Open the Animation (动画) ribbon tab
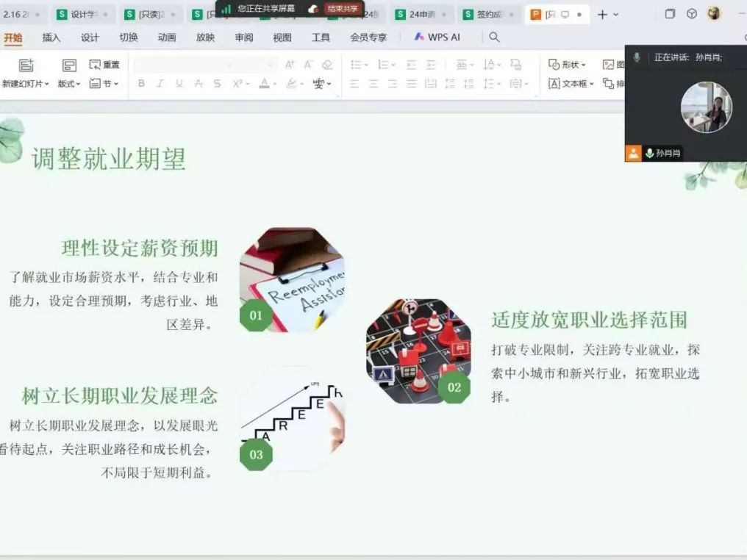 click(x=166, y=37)
